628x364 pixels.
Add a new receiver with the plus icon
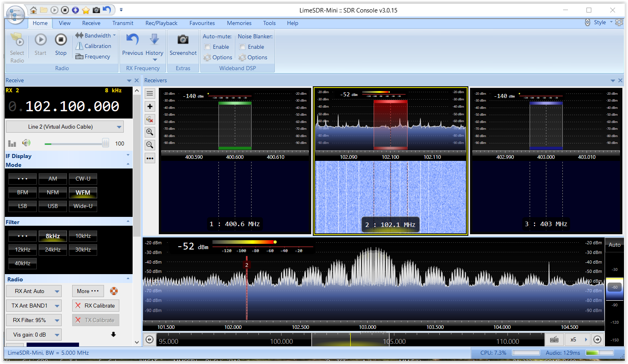(150, 106)
